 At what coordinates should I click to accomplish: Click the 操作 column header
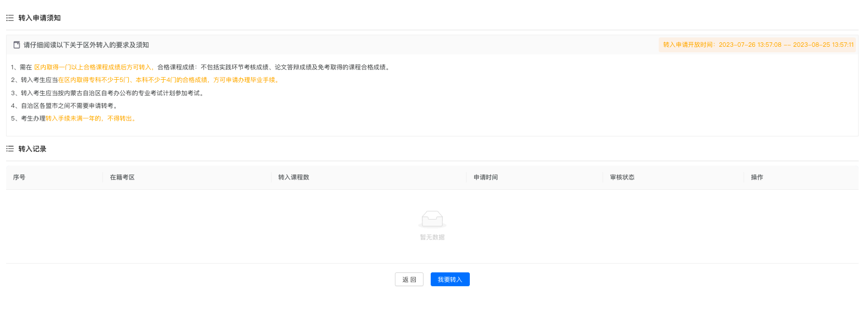pos(757,177)
